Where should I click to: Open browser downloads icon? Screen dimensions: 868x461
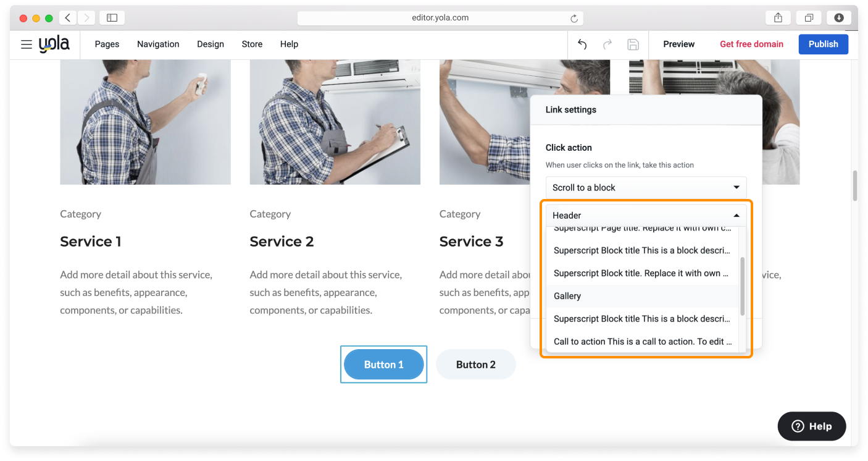(839, 18)
